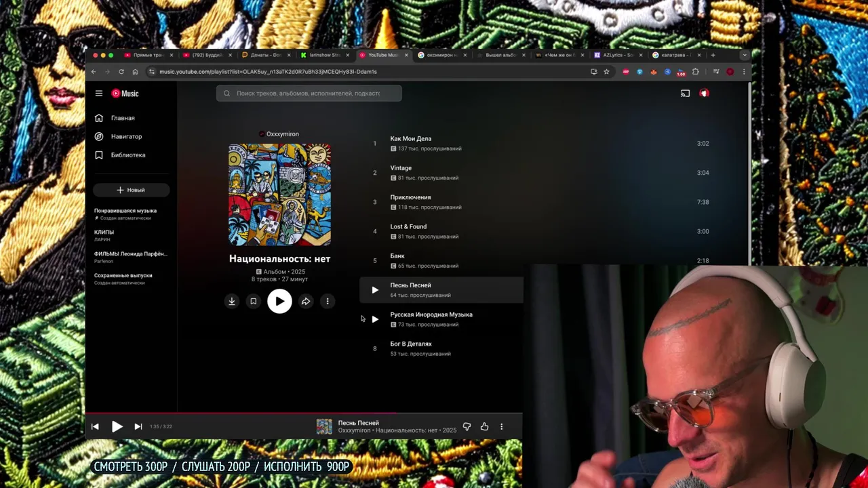Click the install app icon in the address bar
Viewport: 868px width, 488px height.
[x=594, y=72]
